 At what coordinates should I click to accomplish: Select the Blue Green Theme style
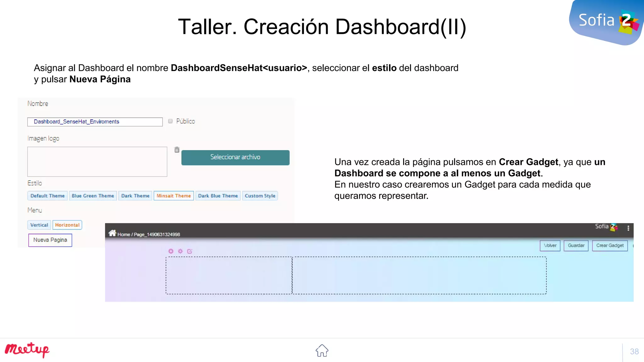93,196
